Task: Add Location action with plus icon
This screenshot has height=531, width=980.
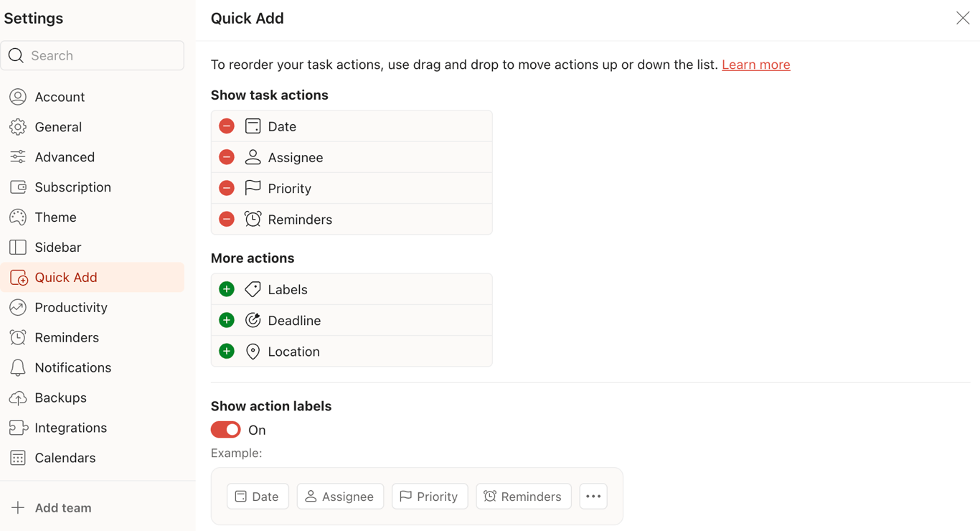Action: coord(227,351)
